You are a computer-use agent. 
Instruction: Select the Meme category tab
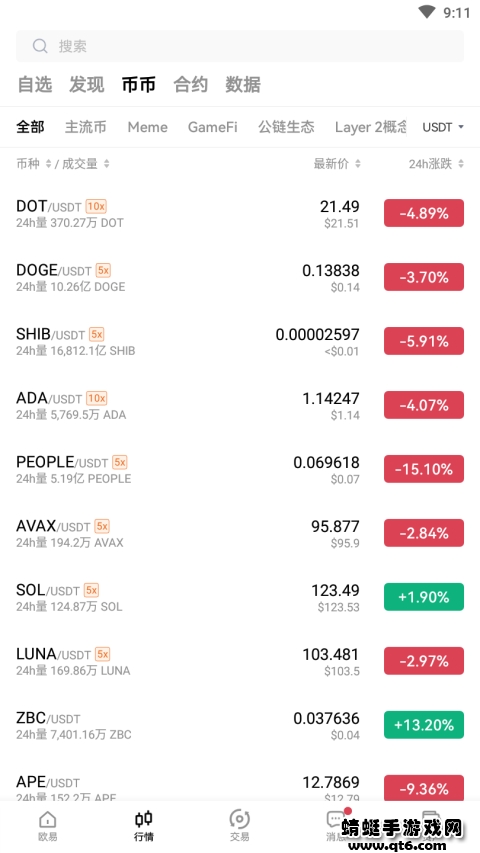[147, 127]
